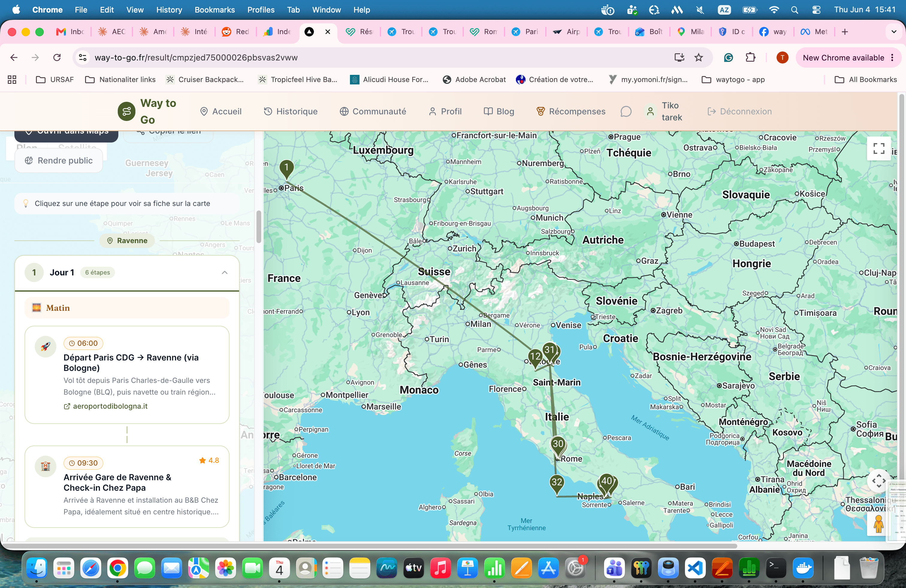Viewport: 906px width, 588px height.
Task: Click the browser back arrow
Action: coord(14,57)
